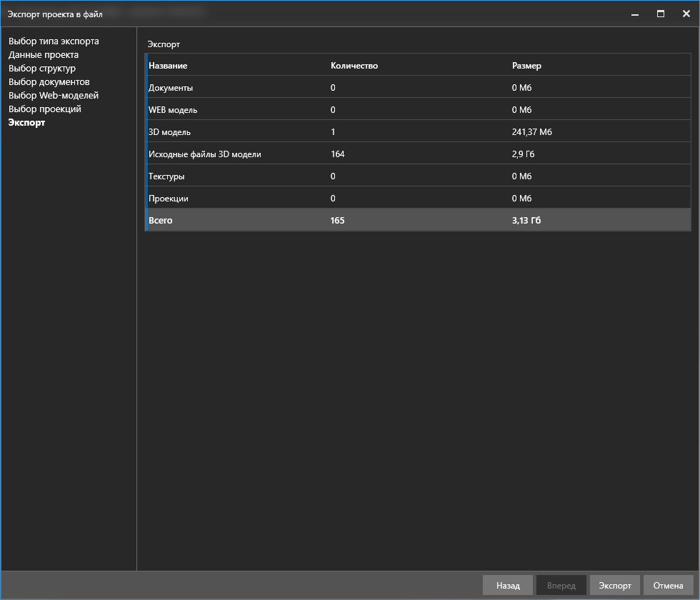Go to the Данные проекта step
The image size is (700, 600).
(x=44, y=55)
